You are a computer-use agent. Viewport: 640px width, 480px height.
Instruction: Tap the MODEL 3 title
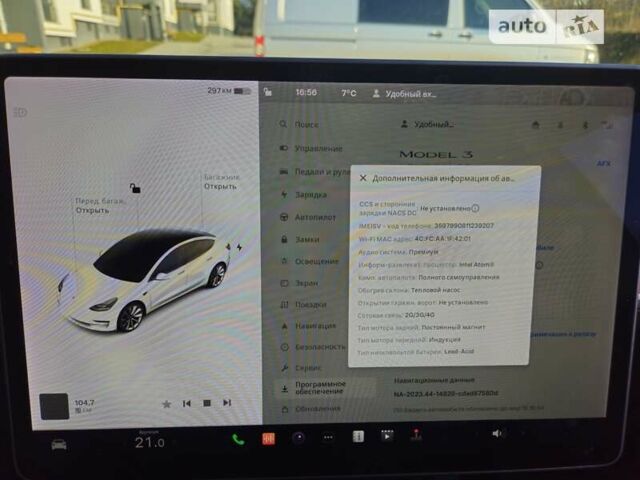(436, 154)
